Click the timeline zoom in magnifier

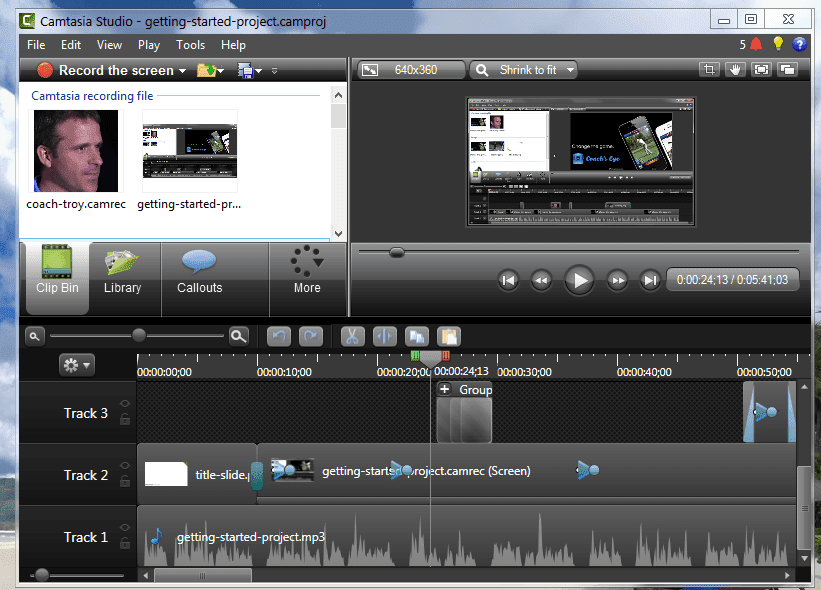(x=238, y=336)
